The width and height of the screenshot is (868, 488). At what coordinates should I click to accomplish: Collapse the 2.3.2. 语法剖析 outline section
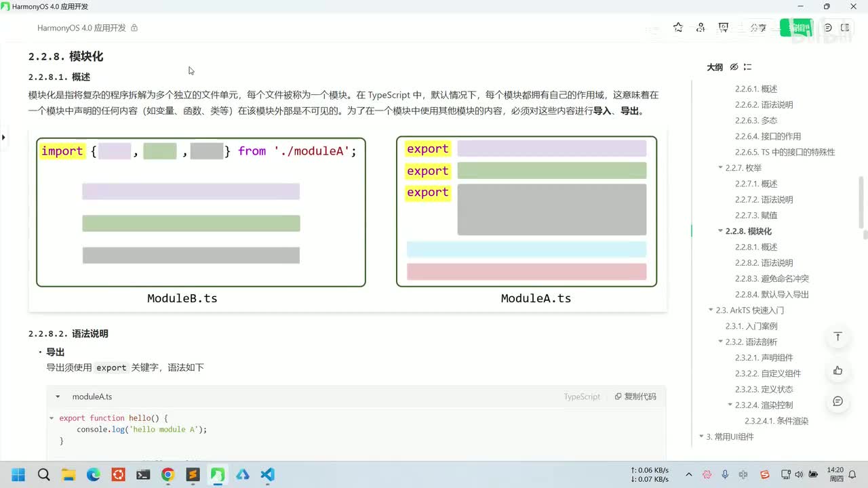[720, 342]
